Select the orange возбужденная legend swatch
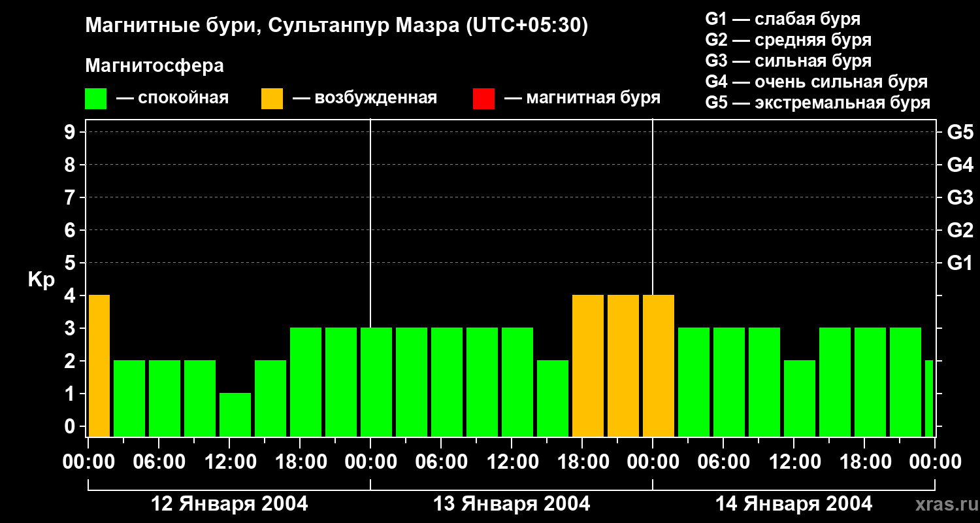 272,99
